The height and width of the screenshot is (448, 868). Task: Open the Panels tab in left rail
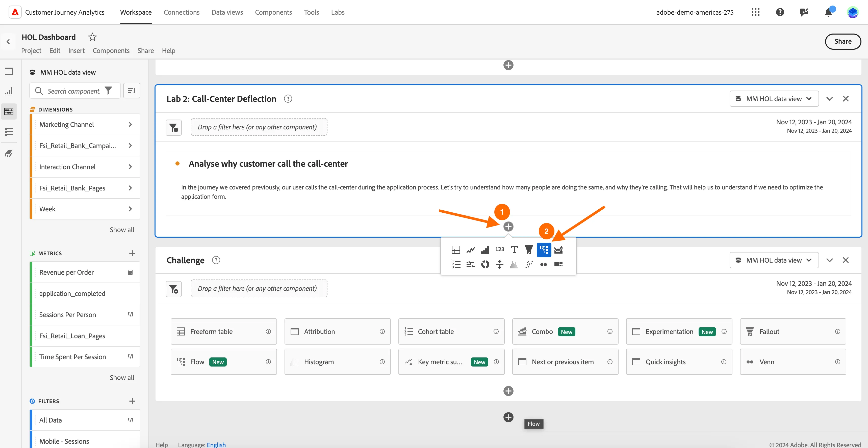[x=9, y=71]
